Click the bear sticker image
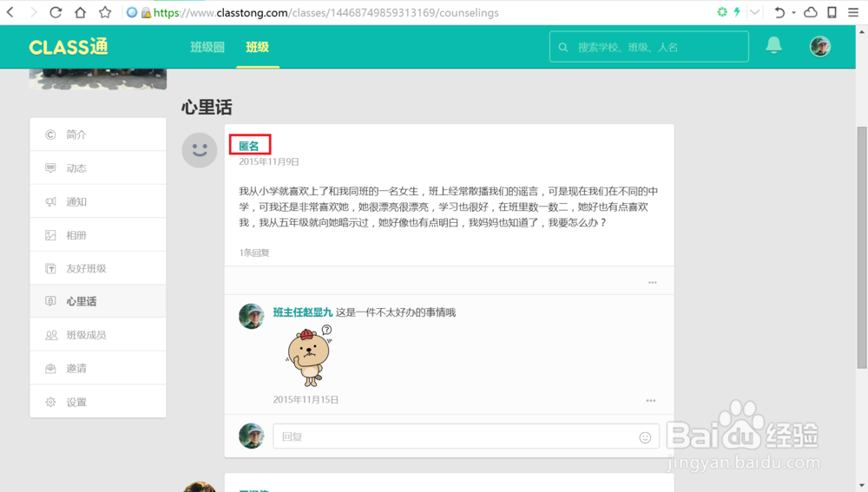Screen dimensions: 868x492 309,356
